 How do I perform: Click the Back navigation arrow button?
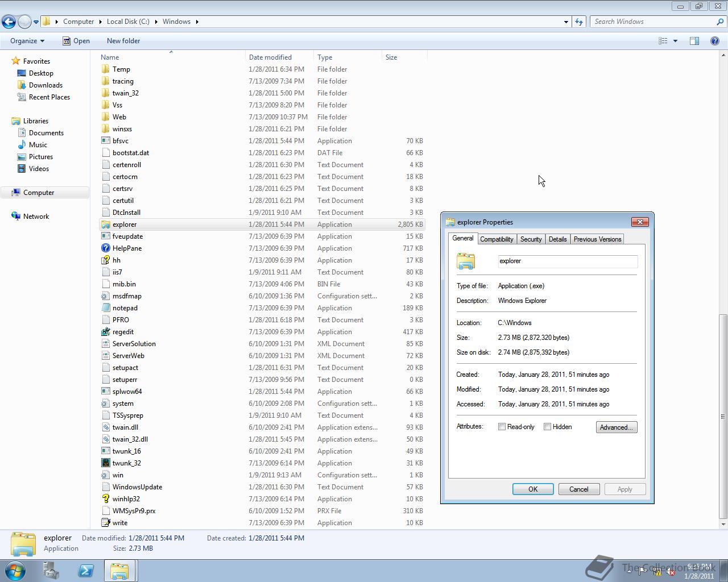(x=9, y=22)
